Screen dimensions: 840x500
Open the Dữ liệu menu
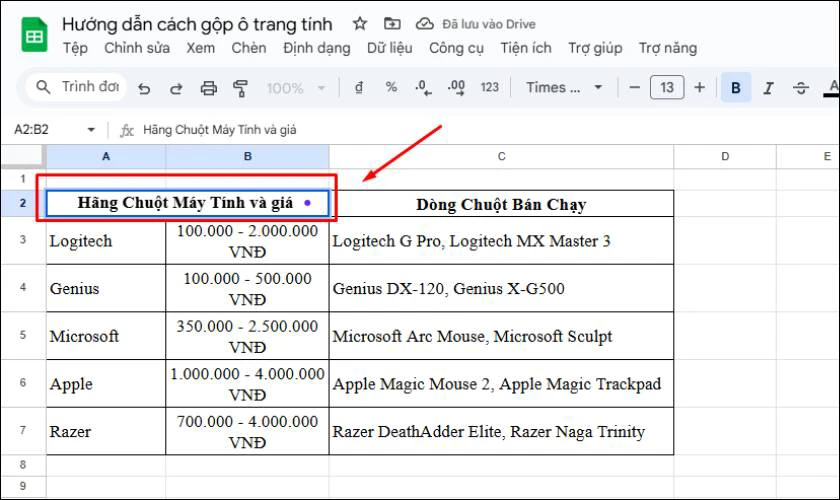pyautogui.click(x=389, y=48)
